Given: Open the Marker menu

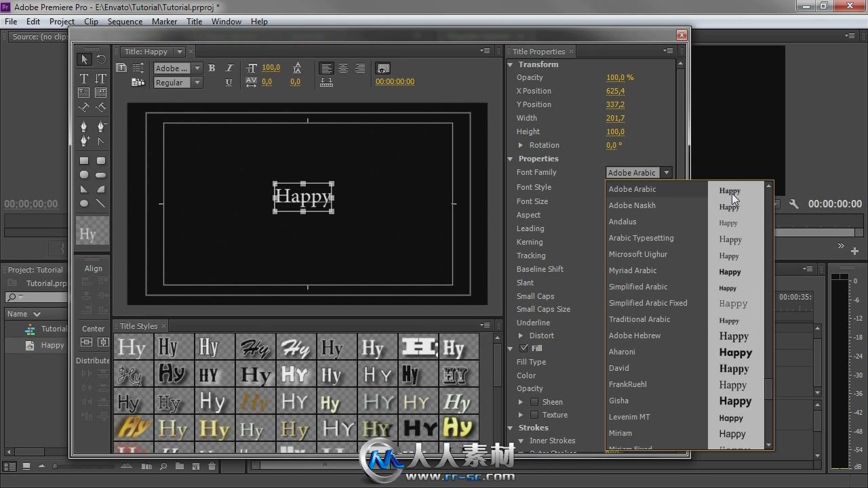Looking at the screenshot, I should [x=164, y=22].
